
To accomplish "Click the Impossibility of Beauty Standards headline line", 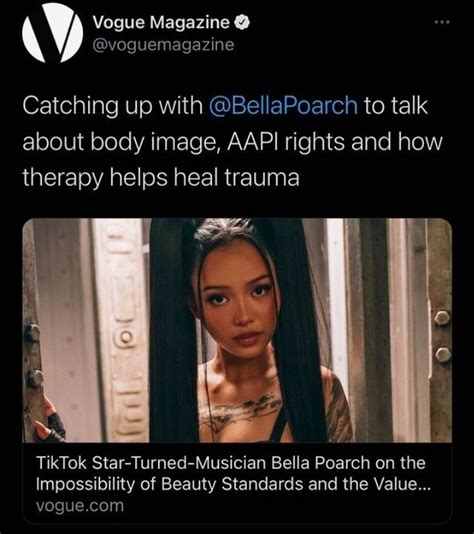I will pyautogui.click(x=233, y=484).
